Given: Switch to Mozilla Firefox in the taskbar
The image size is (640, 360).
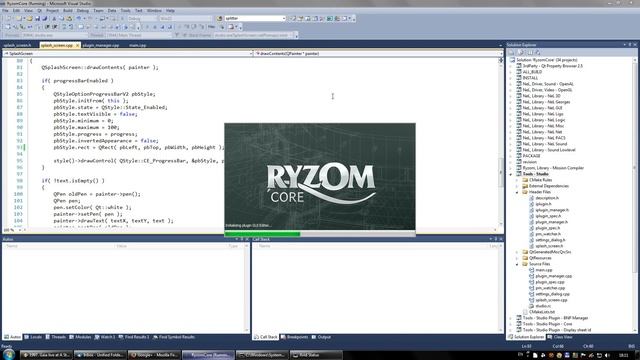Looking at the screenshot, I should coord(154,355).
